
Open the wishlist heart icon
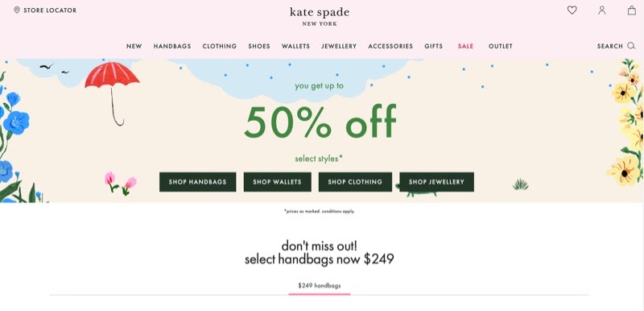tap(572, 10)
